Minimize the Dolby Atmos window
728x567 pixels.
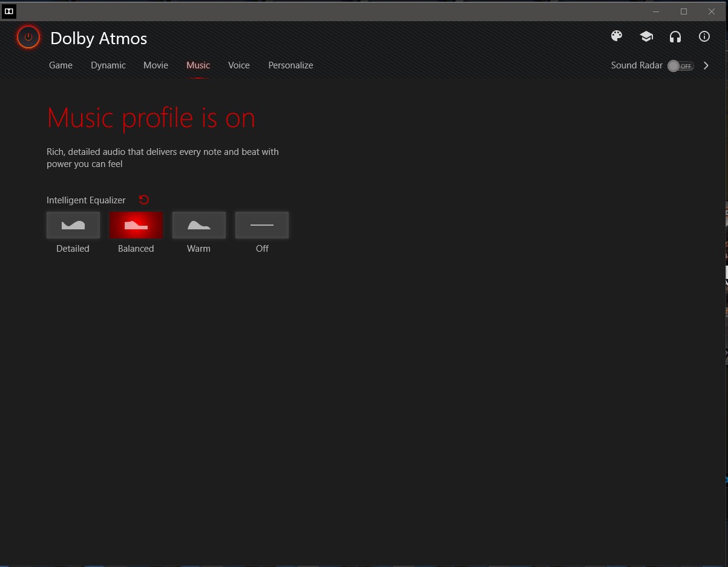coord(656,11)
